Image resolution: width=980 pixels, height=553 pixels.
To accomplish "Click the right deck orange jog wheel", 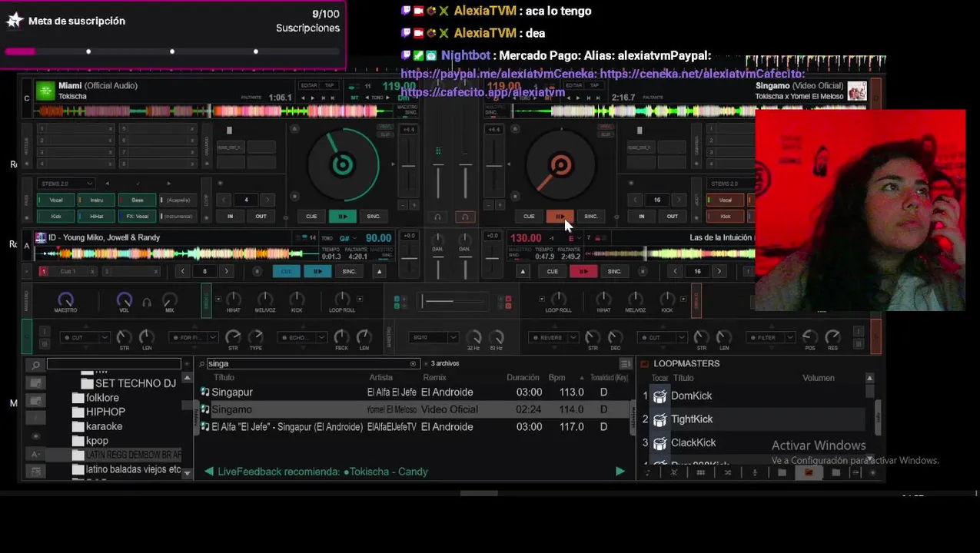I will coord(561,164).
